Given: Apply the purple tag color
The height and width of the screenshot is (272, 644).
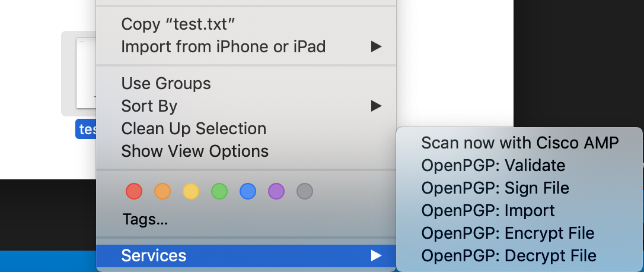Looking at the screenshot, I should pyautogui.click(x=276, y=191).
